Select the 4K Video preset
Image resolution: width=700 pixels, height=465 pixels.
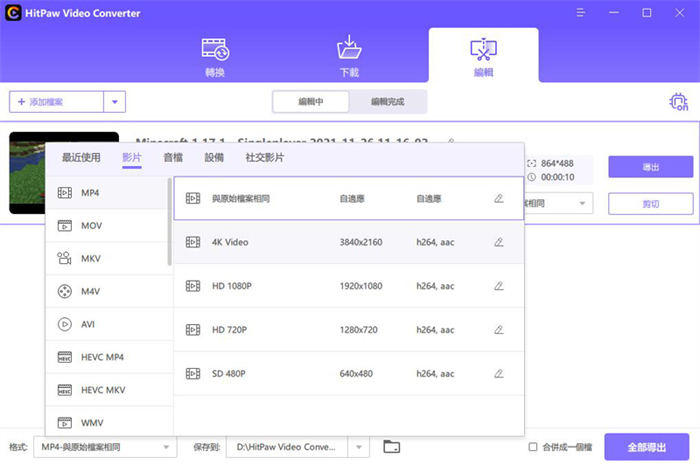pyautogui.click(x=349, y=242)
